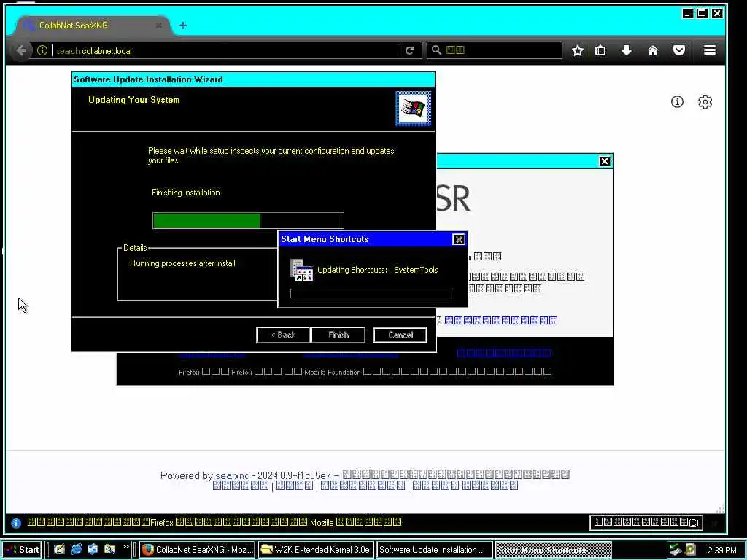This screenshot has height=560, width=747.
Task: Click the Software Update Installation Wizard title bar
Action: point(253,79)
